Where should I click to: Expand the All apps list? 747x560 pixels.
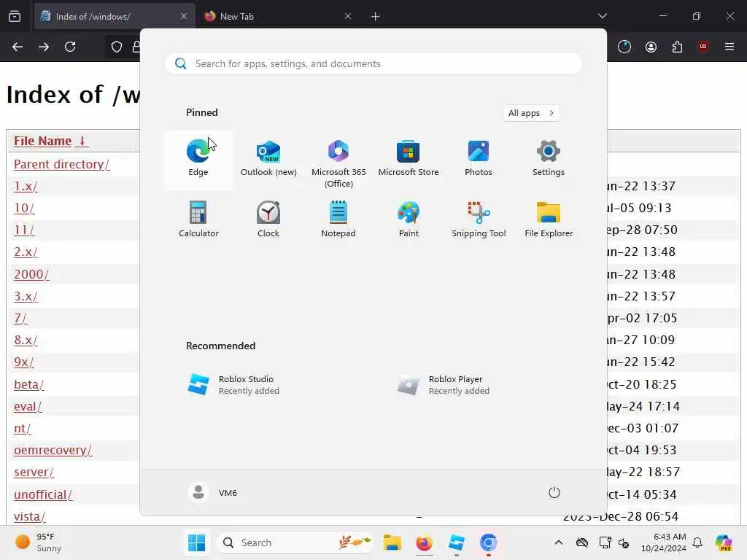(531, 113)
